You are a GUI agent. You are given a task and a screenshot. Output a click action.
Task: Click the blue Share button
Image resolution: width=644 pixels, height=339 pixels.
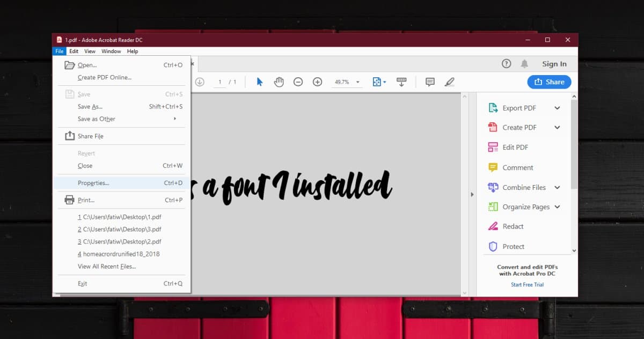(x=549, y=82)
